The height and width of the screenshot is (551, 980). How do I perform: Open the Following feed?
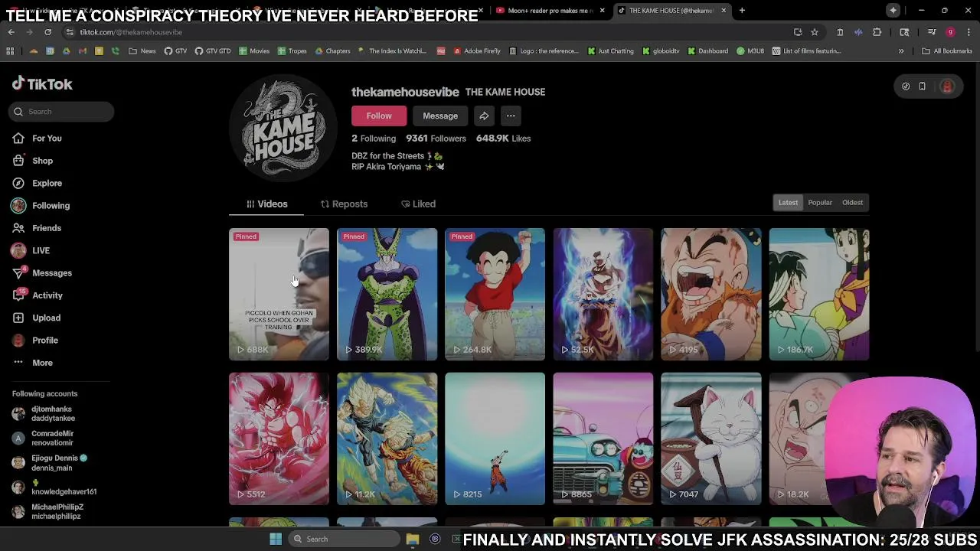coord(51,206)
